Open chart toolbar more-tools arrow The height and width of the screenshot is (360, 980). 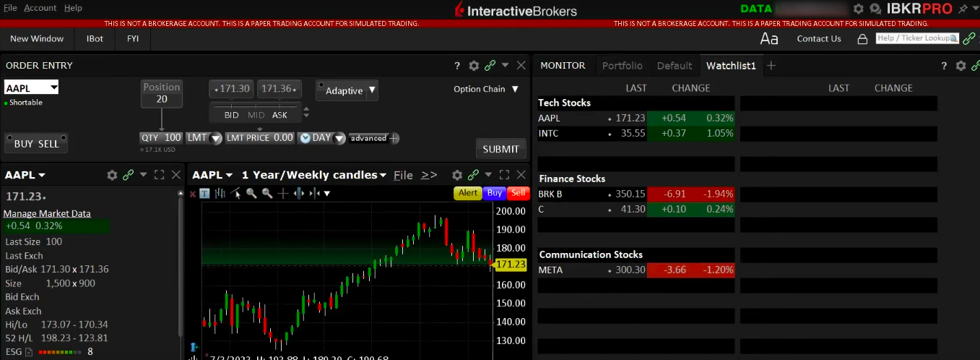327,194
